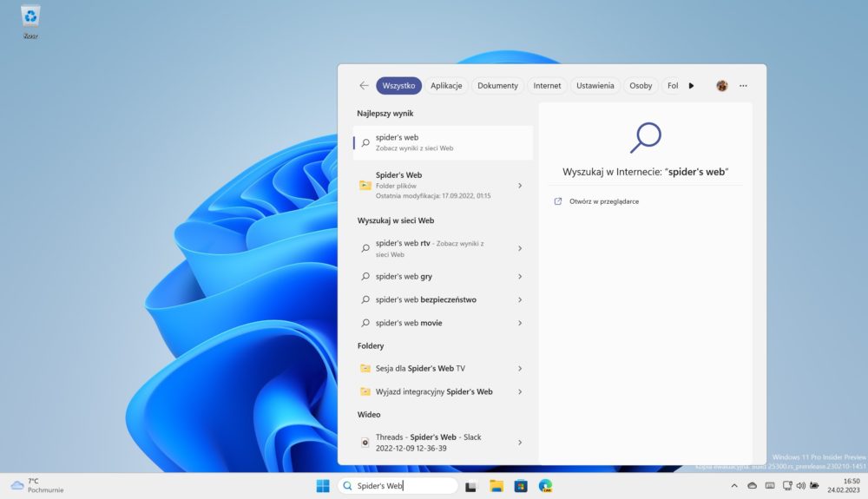Search the web for spider's web movie
Screen dimensions: 868x499
point(443,323)
